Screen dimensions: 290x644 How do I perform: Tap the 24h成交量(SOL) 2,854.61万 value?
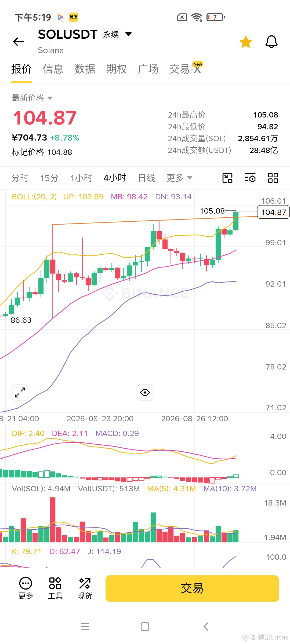[x=258, y=138]
